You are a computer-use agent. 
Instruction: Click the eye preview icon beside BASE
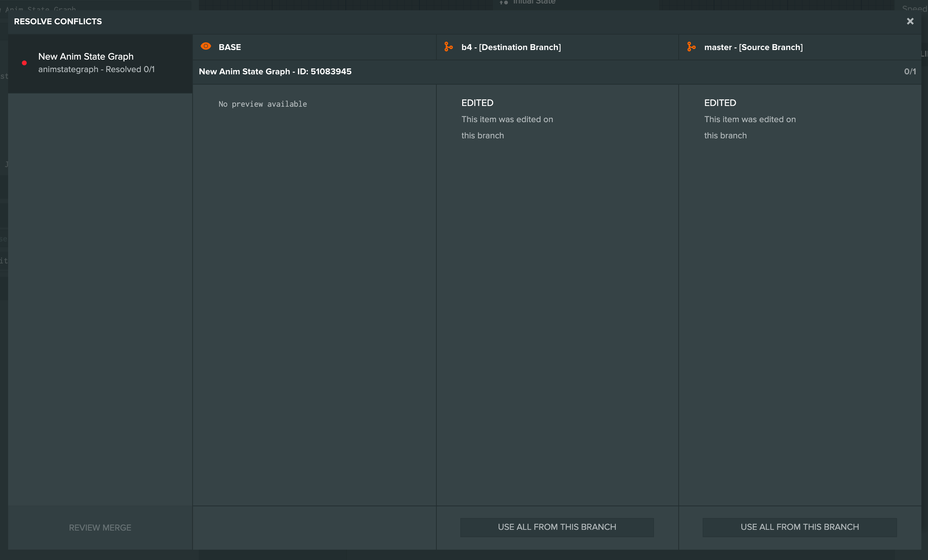205,46
